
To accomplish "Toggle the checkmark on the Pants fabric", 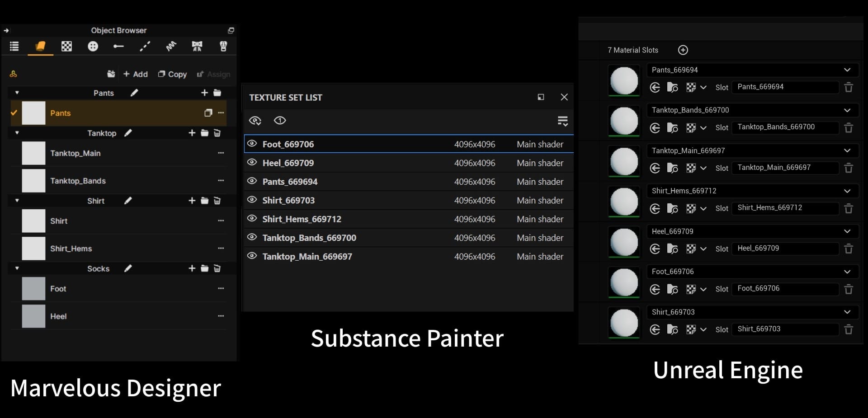I will click(14, 113).
